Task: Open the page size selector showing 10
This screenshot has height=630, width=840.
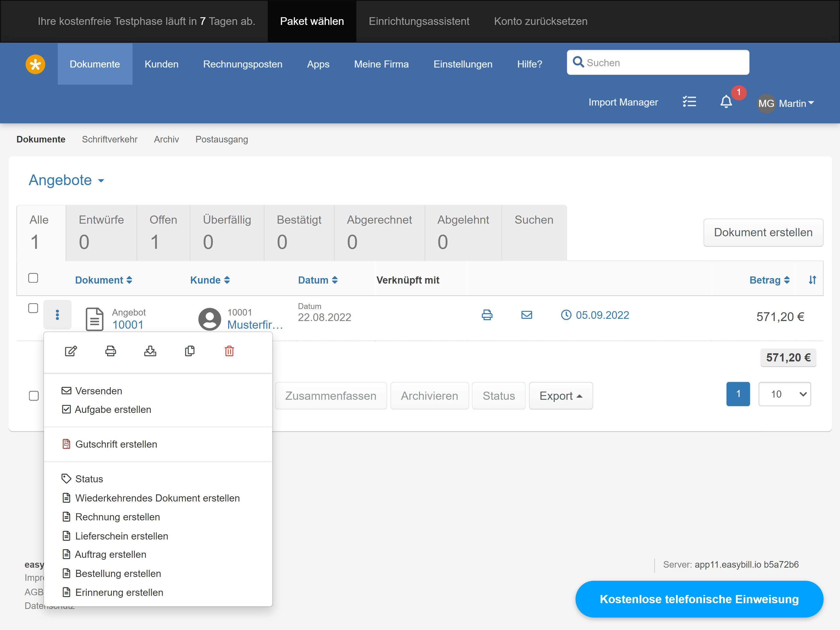Action: click(x=784, y=394)
